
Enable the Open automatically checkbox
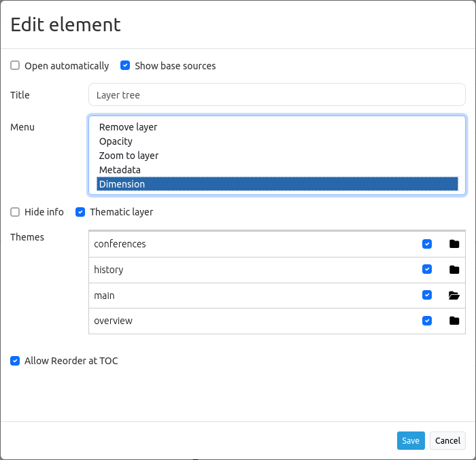click(x=15, y=66)
